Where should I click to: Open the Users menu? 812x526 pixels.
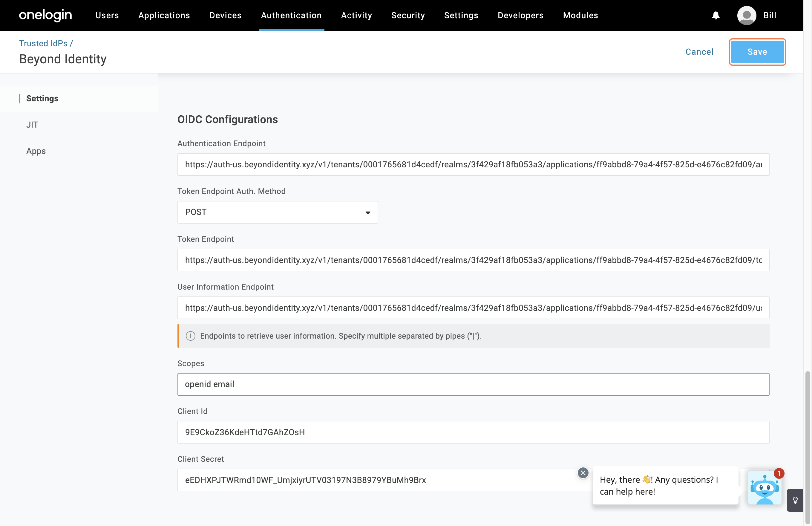point(107,15)
